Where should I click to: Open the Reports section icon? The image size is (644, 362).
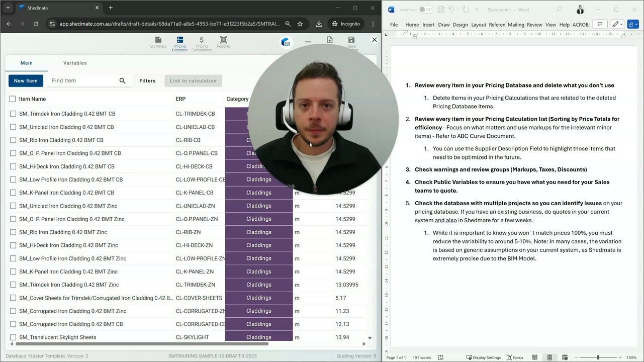(223, 42)
